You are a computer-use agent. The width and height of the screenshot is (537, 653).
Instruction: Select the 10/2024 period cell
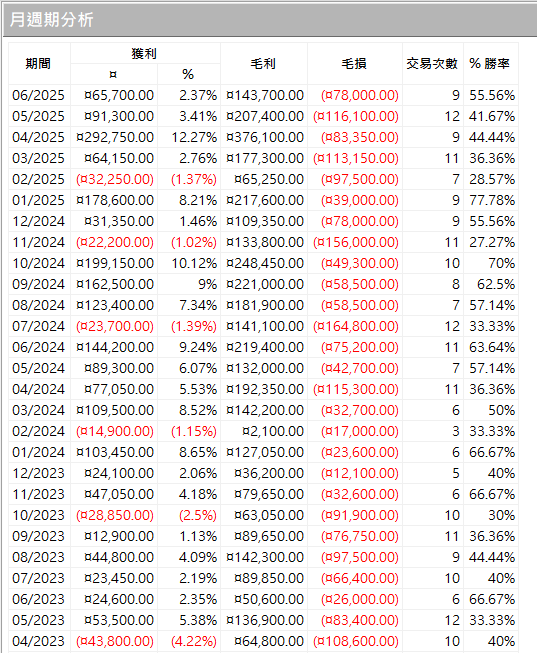(x=39, y=263)
